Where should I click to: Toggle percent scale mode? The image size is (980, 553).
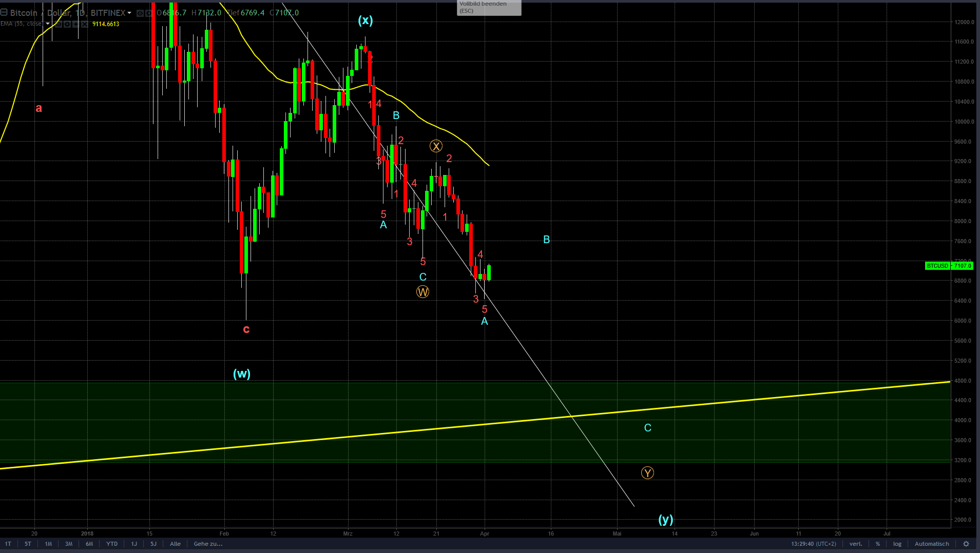tap(878, 544)
